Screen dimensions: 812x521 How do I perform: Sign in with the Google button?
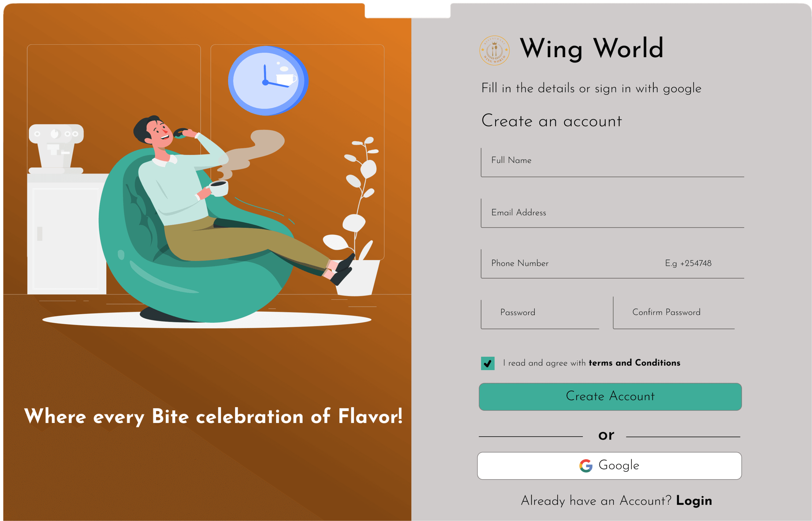(x=609, y=466)
